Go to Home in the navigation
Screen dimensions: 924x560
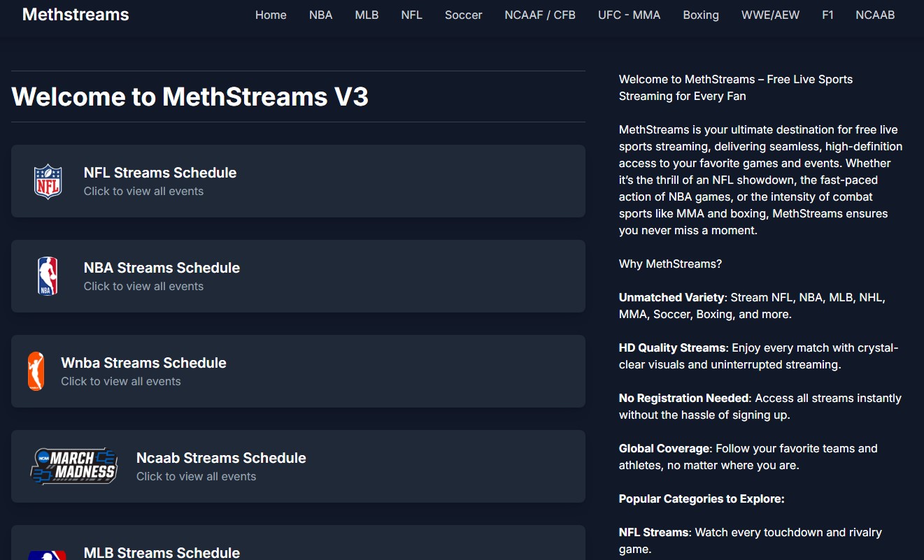click(271, 15)
